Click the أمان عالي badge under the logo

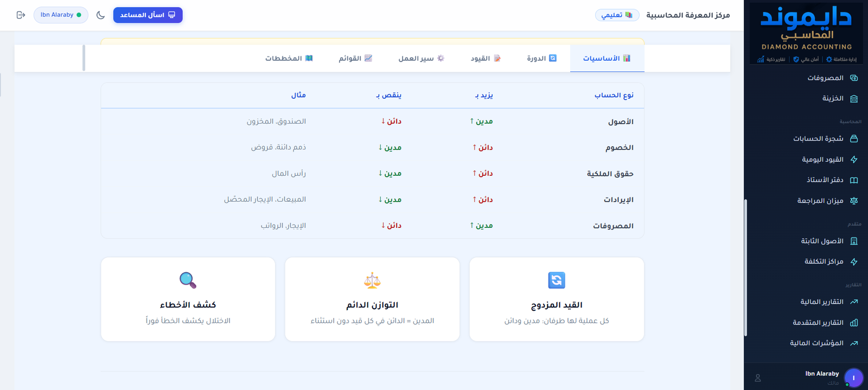pos(806,59)
